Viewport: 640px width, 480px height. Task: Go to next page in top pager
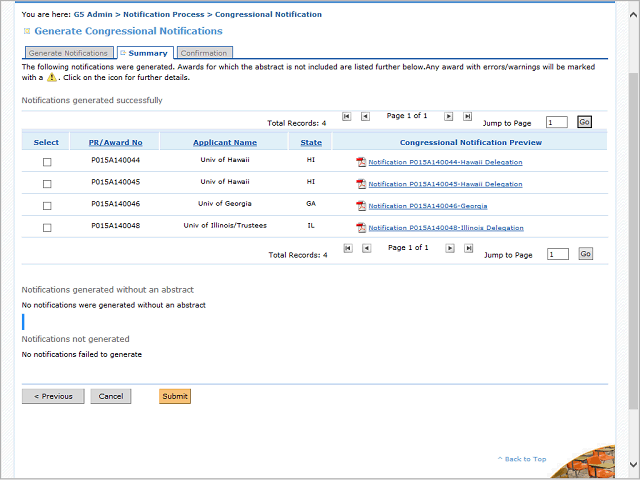pos(449,117)
